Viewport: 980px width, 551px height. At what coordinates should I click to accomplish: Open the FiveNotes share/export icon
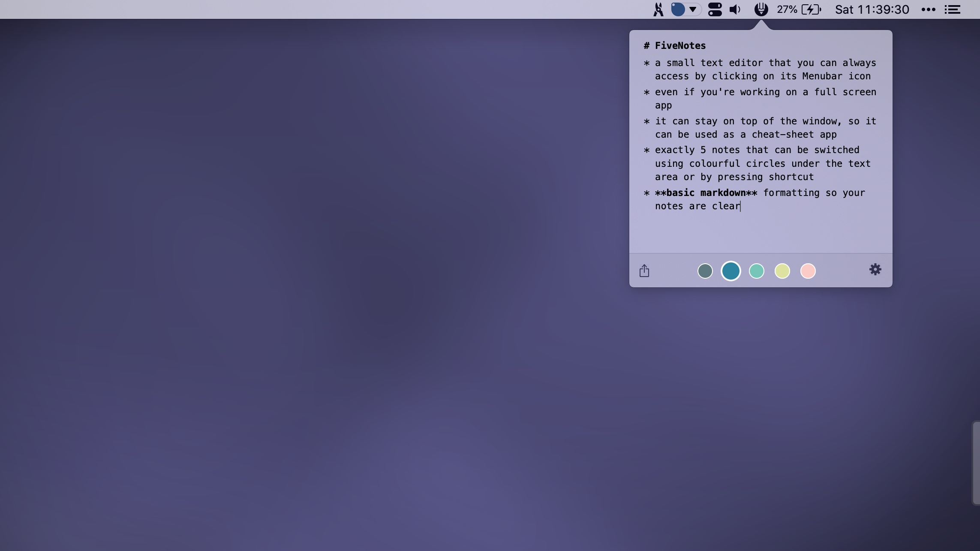(x=644, y=271)
